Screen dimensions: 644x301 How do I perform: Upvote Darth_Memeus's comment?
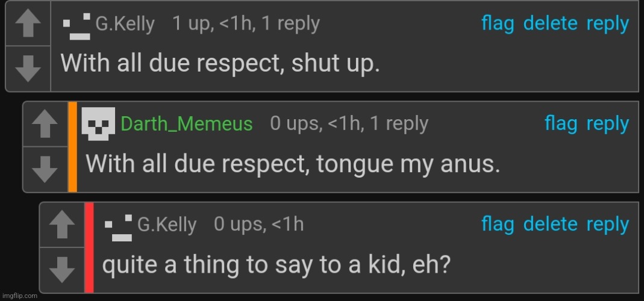(45, 125)
